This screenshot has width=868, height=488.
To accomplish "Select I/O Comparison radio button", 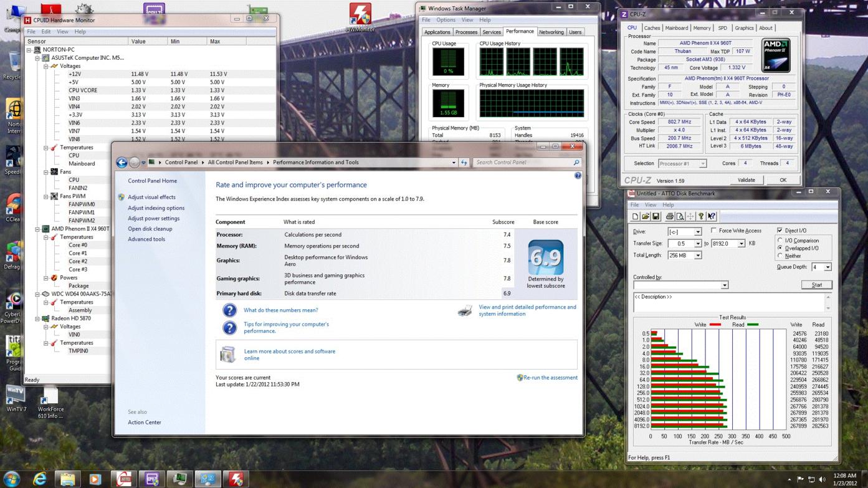I will click(x=780, y=241).
